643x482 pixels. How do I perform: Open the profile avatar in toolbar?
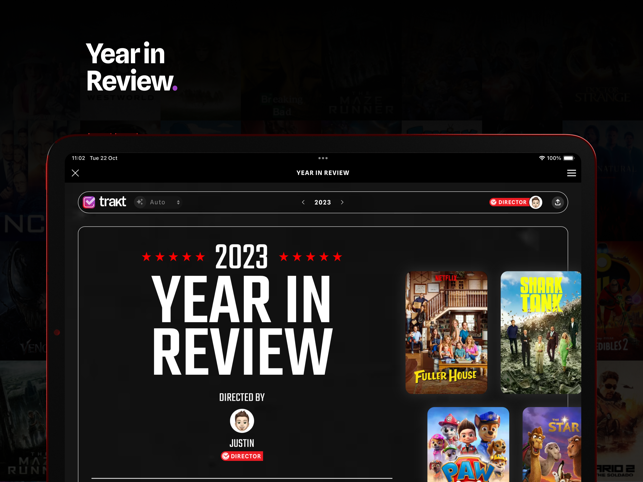pos(536,202)
